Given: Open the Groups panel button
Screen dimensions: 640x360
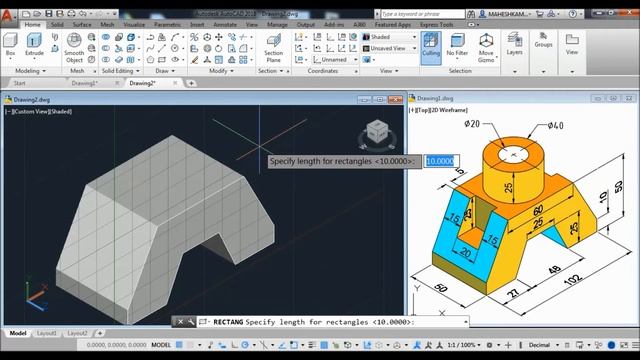Looking at the screenshot, I should (543, 40).
